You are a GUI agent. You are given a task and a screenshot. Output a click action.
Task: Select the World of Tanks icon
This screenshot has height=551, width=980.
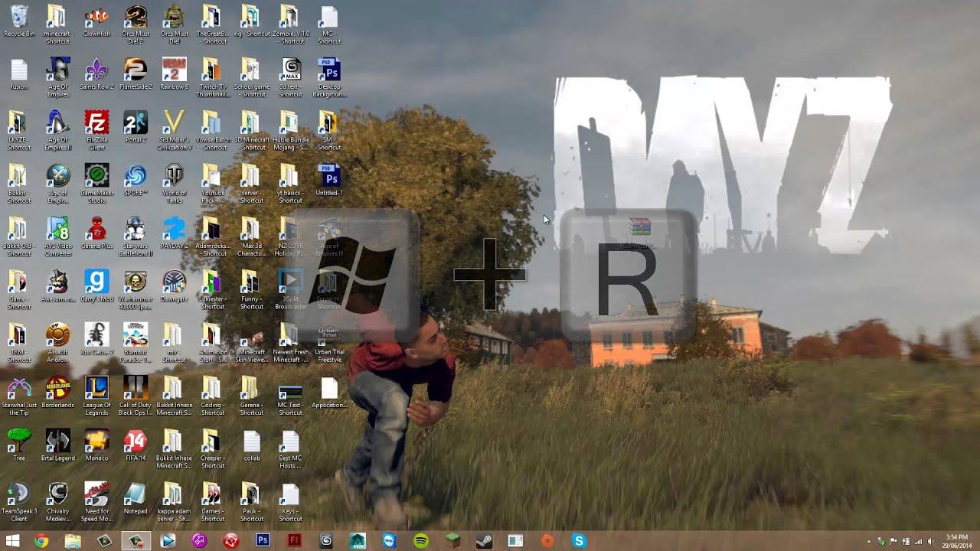(x=175, y=184)
